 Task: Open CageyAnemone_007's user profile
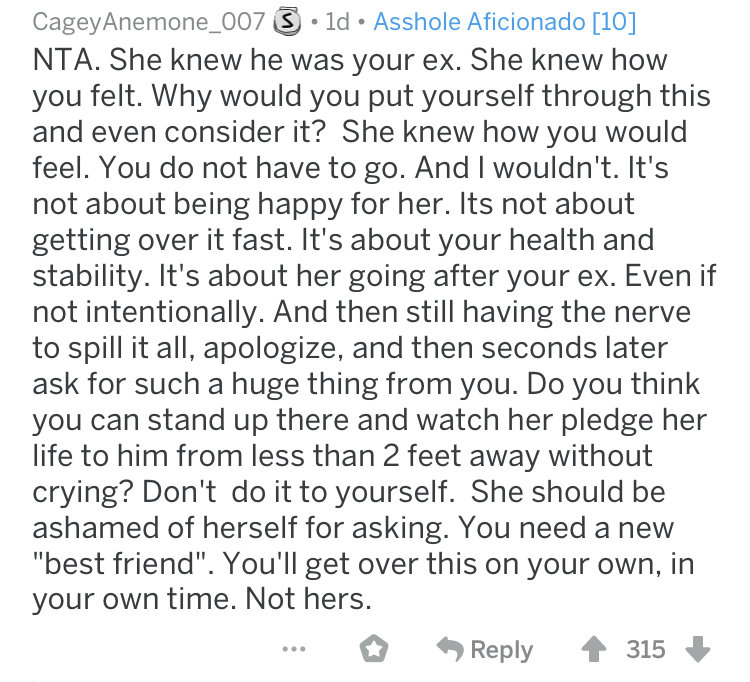(x=148, y=22)
